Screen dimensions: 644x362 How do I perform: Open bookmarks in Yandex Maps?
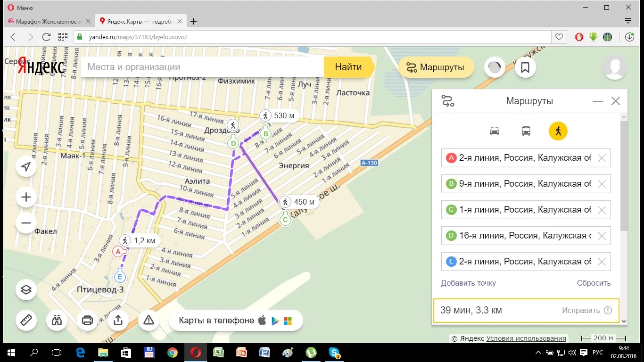[525, 68]
